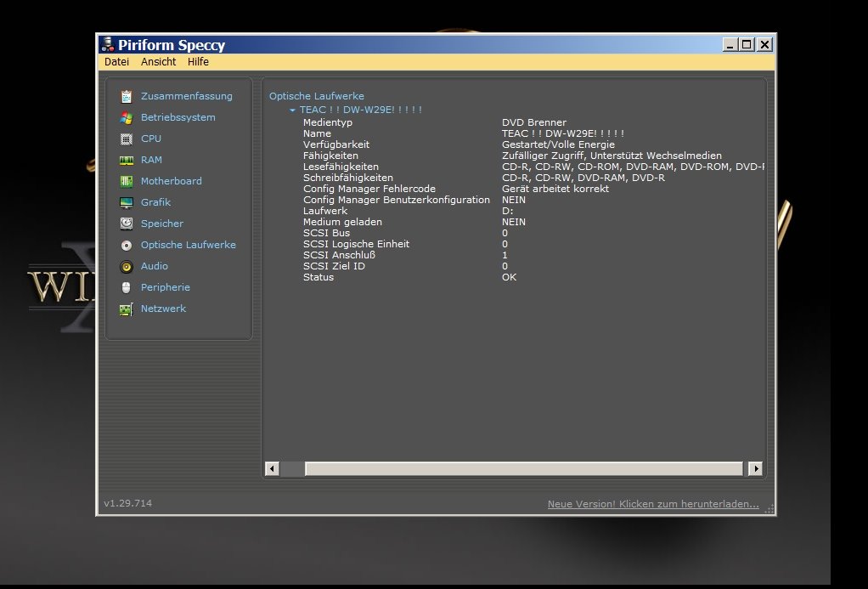Click the SCSI Ziel ID label
Image resolution: width=868 pixels, height=589 pixels.
pyautogui.click(x=334, y=267)
